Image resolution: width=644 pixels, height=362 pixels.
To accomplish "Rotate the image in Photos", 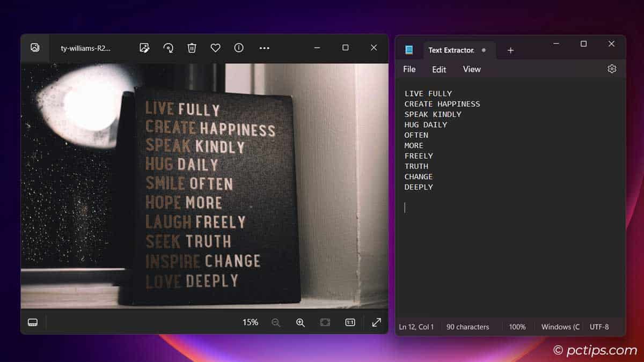I will click(x=169, y=48).
